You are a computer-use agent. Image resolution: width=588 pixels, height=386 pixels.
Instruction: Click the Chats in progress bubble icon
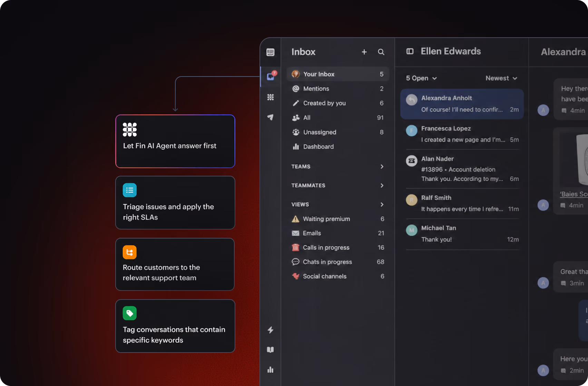tap(295, 262)
